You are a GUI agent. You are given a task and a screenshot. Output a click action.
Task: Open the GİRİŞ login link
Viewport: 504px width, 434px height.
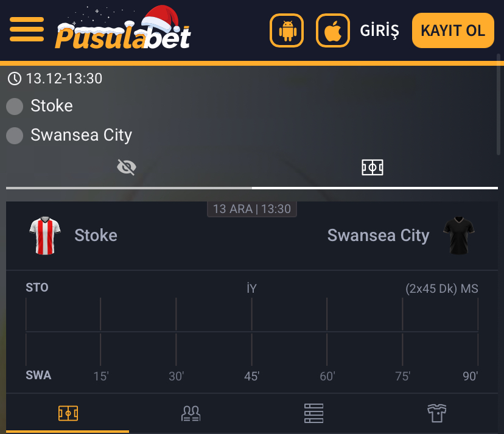379,30
